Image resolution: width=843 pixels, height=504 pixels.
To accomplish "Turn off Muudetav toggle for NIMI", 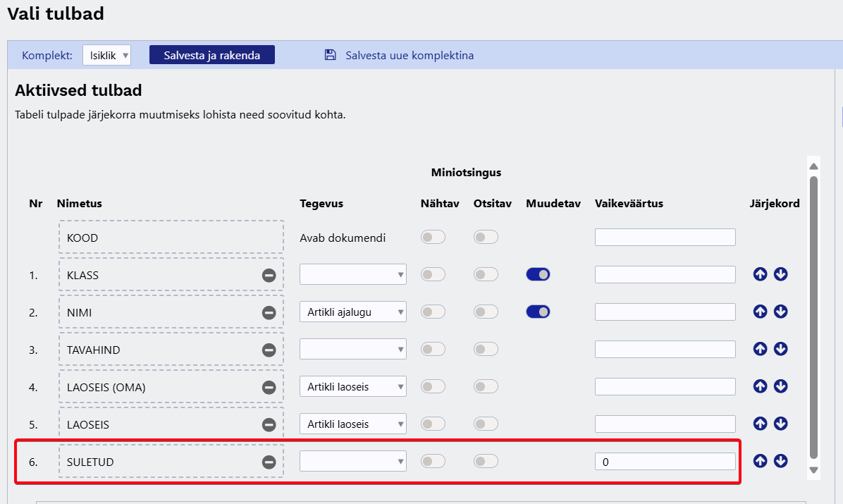I will pos(538,312).
